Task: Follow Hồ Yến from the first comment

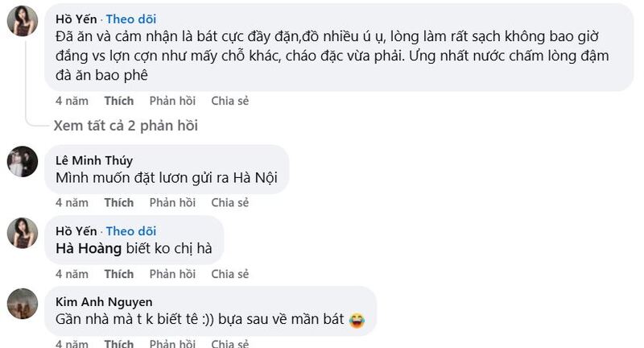Action: pyautogui.click(x=131, y=19)
